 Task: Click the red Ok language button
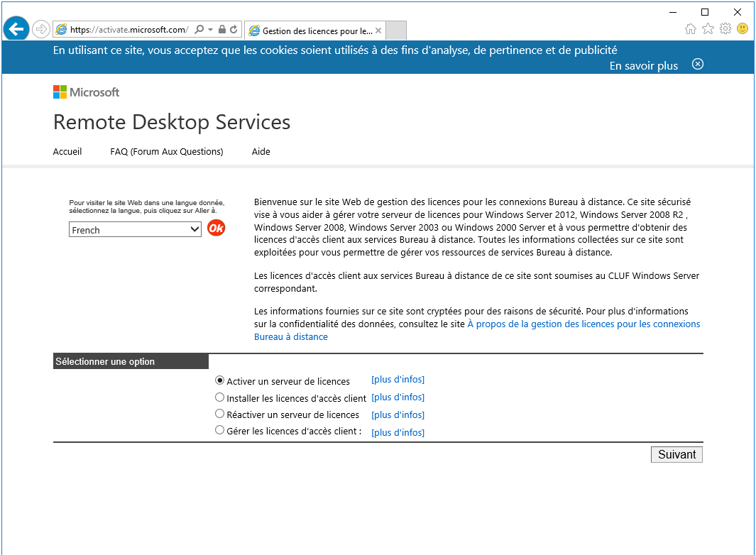[x=216, y=228]
